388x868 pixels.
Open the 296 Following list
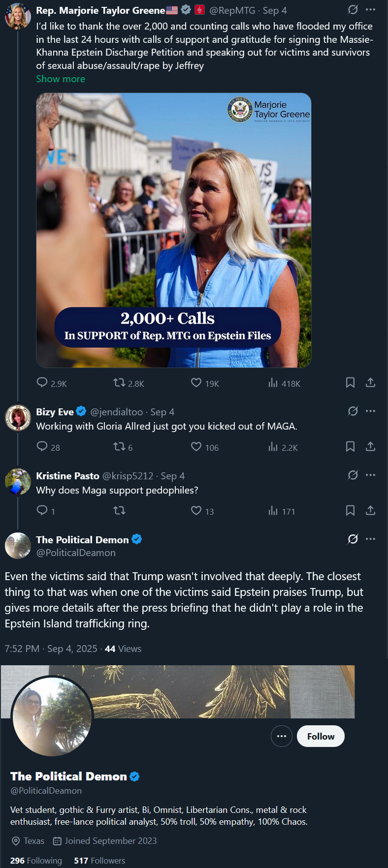point(36,861)
